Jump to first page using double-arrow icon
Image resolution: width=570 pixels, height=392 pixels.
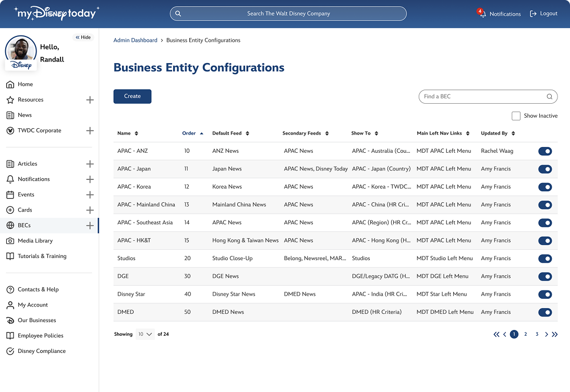(x=496, y=334)
